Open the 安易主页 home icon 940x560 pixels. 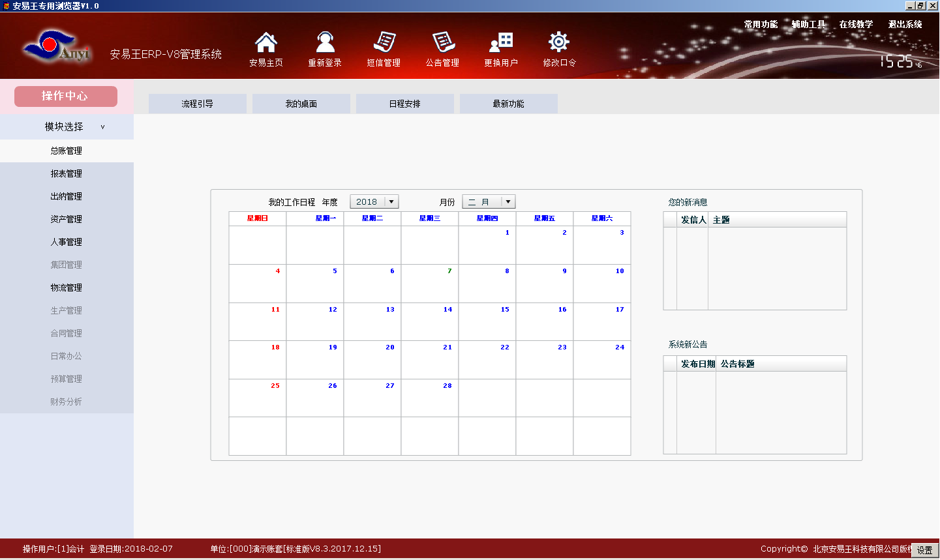[x=265, y=43]
